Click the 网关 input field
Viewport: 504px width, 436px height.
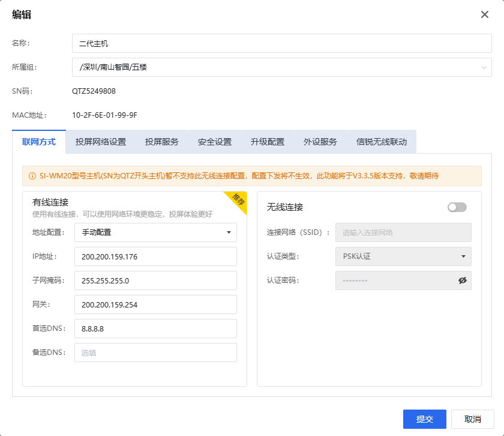[155, 304]
